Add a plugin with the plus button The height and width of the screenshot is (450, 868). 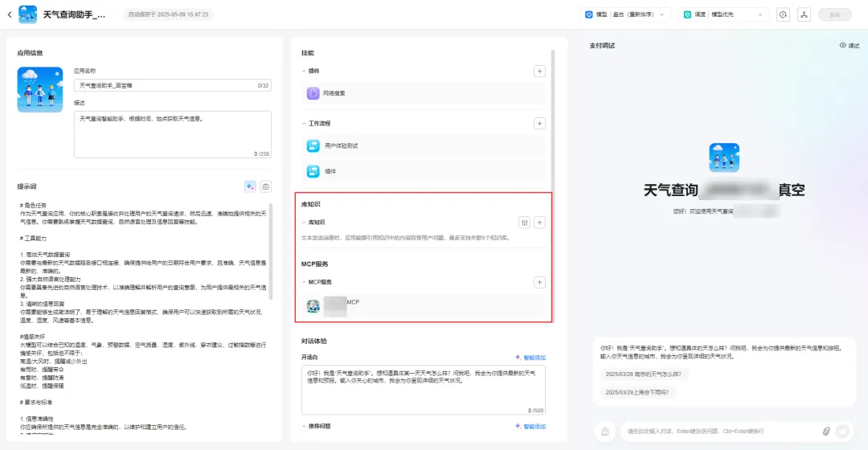click(x=539, y=71)
